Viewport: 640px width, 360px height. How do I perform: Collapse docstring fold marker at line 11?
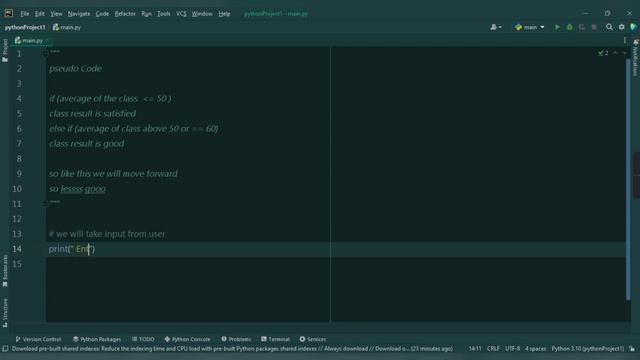pyautogui.click(x=46, y=203)
